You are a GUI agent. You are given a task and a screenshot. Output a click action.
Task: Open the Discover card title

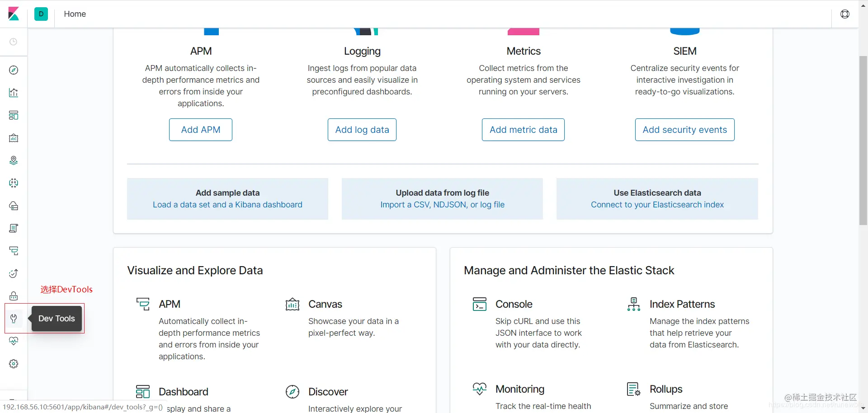[x=328, y=392]
